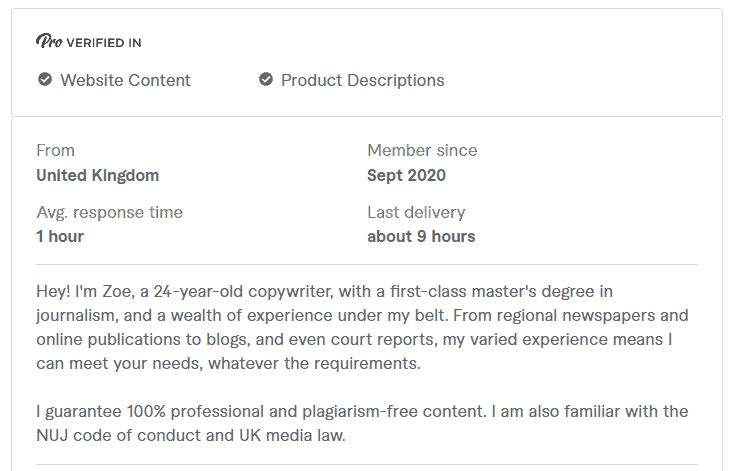The height and width of the screenshot is (471, 743).
Task: Click the Member since label
Action: point(422,151)
